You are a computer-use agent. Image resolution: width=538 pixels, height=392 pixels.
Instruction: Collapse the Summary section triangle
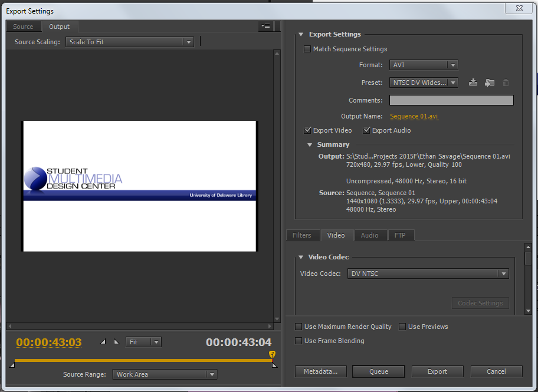click(x=310, y=145)
